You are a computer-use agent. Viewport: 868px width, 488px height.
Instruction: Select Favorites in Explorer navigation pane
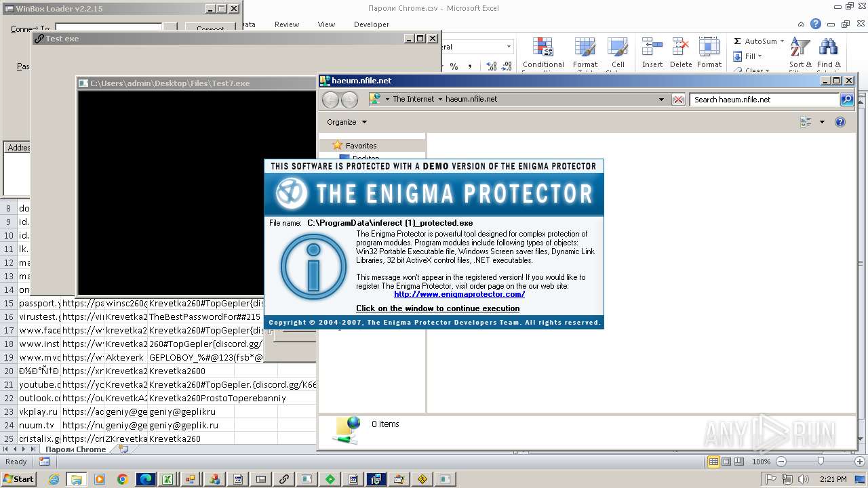coord(361,146)
